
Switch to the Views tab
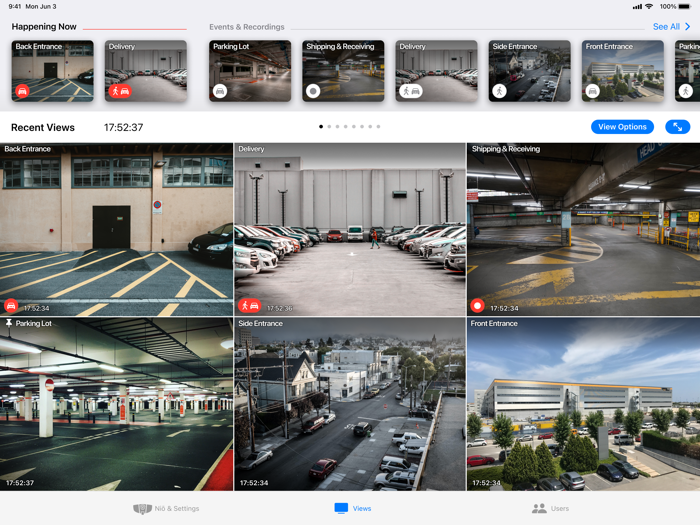click(x=353, y=508)
